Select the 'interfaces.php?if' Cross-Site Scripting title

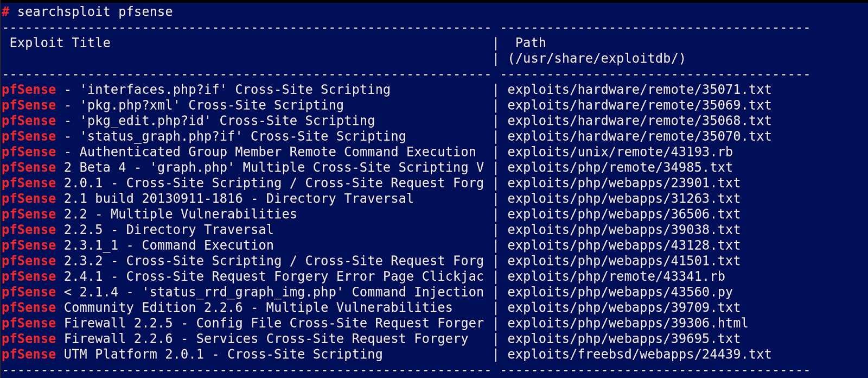[x=196, y=90]
